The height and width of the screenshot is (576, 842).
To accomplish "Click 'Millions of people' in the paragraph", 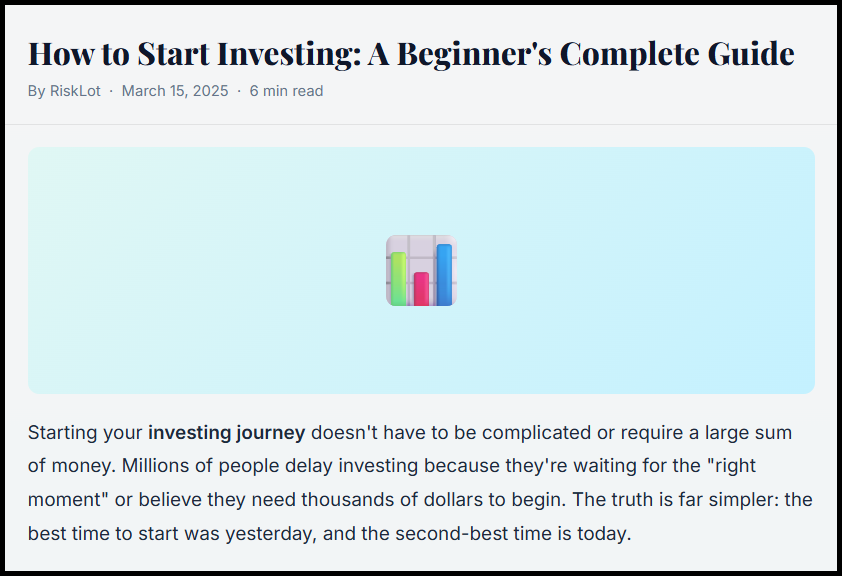I will tap(200, 466).
